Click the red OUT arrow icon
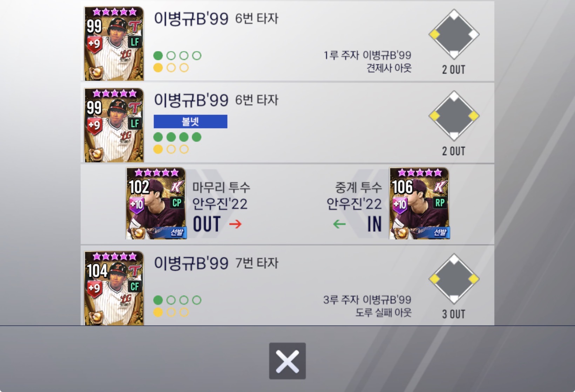 [x=235, y=224]
